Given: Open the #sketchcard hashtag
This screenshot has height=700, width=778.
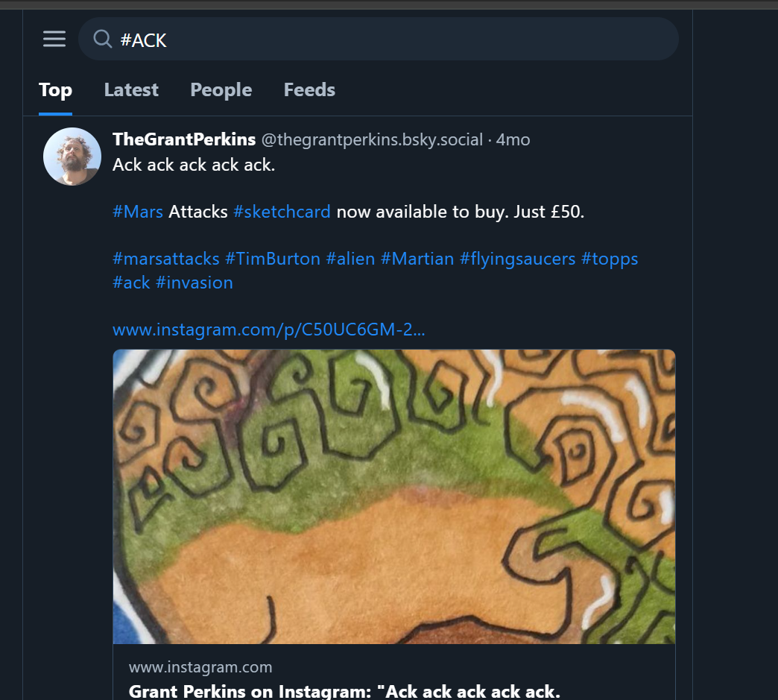Looking at the screenshot, I should click(x=282, y=212).
